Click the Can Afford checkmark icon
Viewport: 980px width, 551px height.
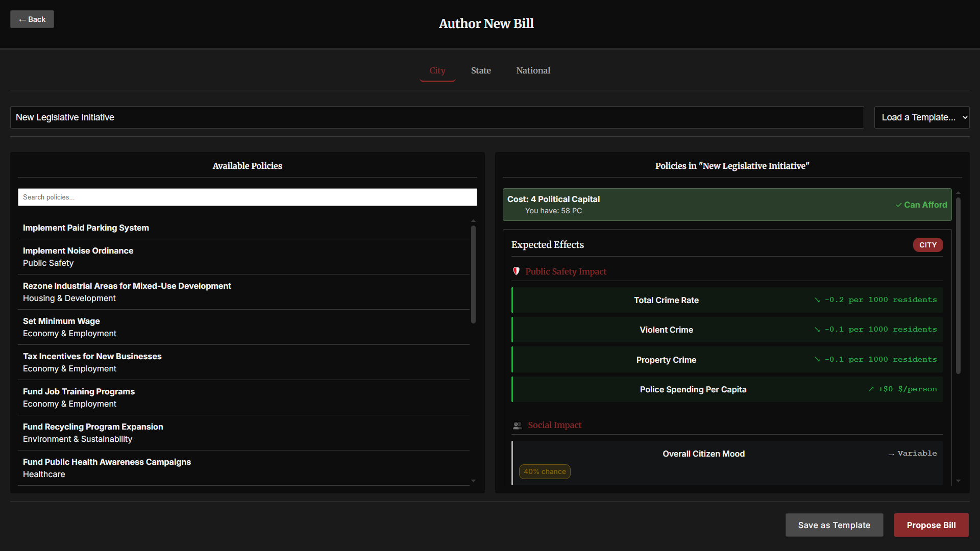tap(898, 205)
